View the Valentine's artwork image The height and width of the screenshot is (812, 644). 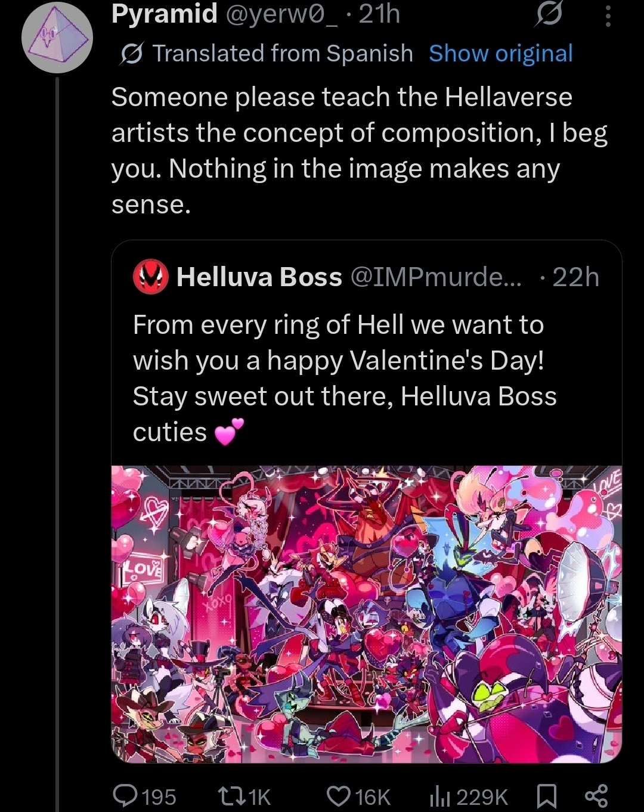[x=366, y=613]
